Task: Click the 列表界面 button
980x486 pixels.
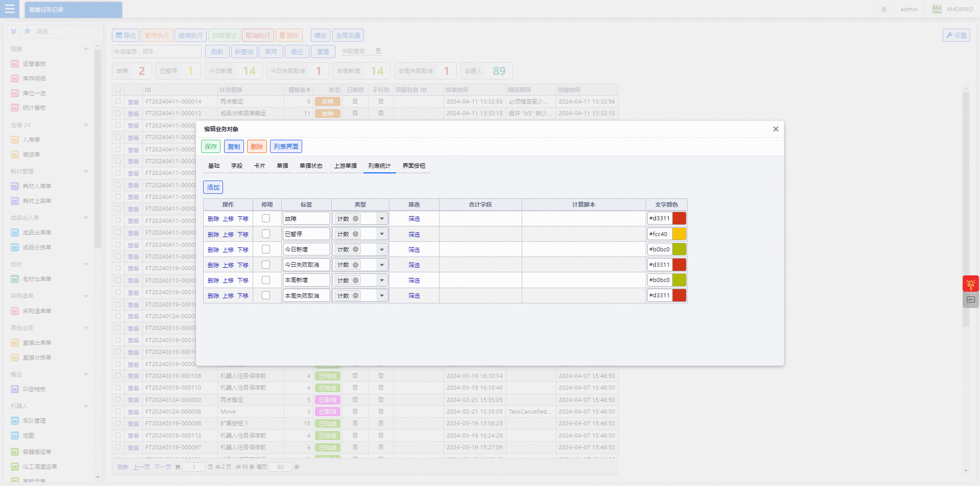Action: pyautogui.click(x=286, y=146)
